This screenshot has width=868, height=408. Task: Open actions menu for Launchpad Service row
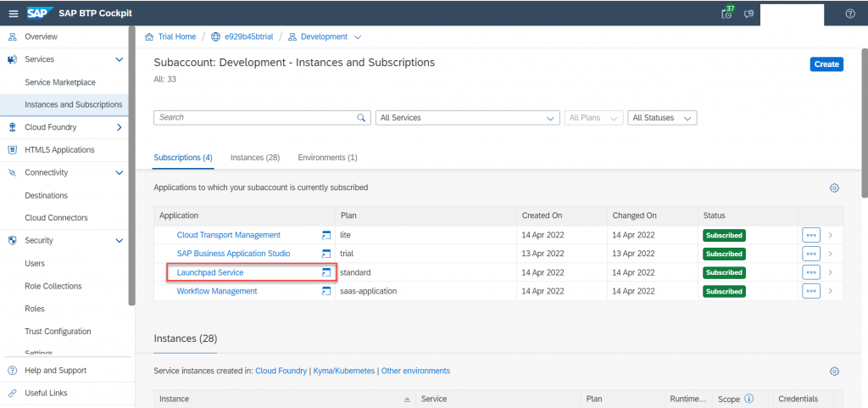[811, 272]
